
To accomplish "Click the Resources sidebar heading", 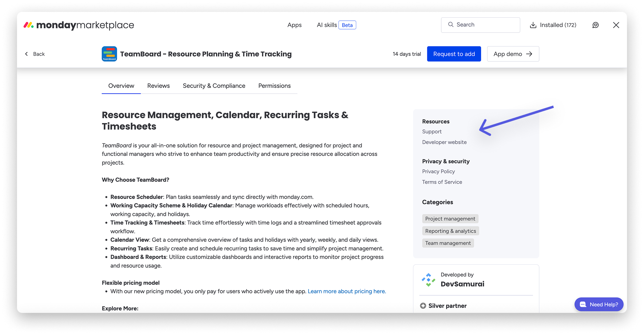I will pos(436,122).
